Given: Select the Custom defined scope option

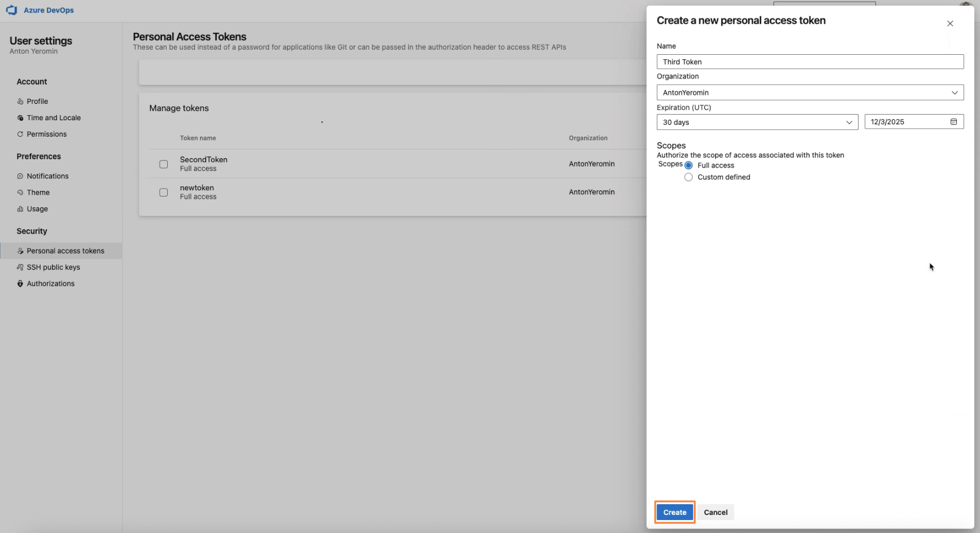Looking at the screenshot, I should point(689,177).
